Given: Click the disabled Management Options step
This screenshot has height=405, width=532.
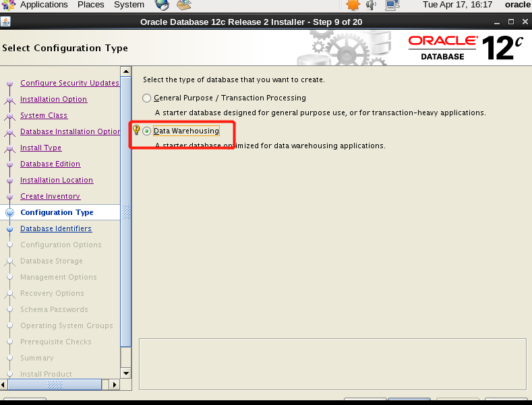Looking at the screenshot, I should coord(59,278).
